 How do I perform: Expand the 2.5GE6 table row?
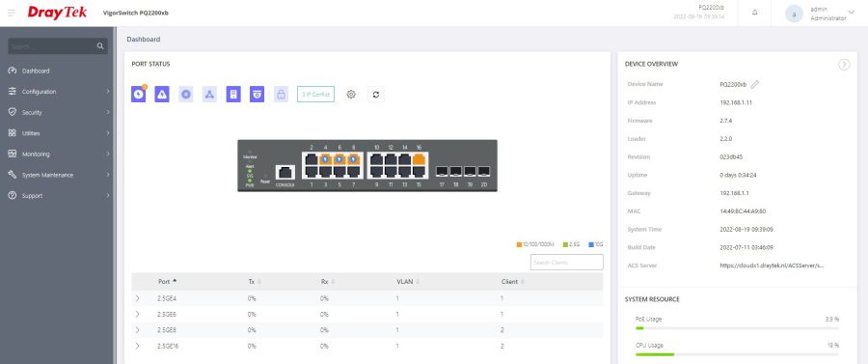click(x=137, y=314)
